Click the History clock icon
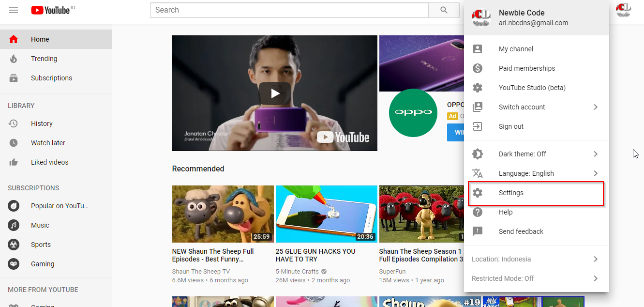The width and height of the screenshot is (644, 307). pyautogui.click(x=14, y=123)
